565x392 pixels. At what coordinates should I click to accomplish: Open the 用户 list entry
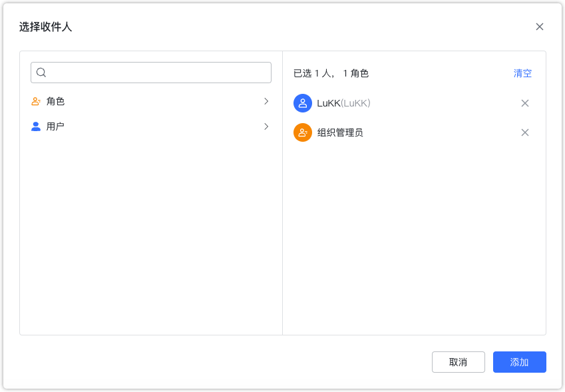click(55, 126)
